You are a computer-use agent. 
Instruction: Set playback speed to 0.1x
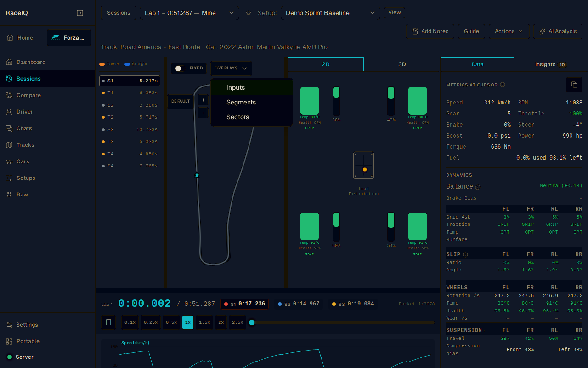click(x=130, y=322)
